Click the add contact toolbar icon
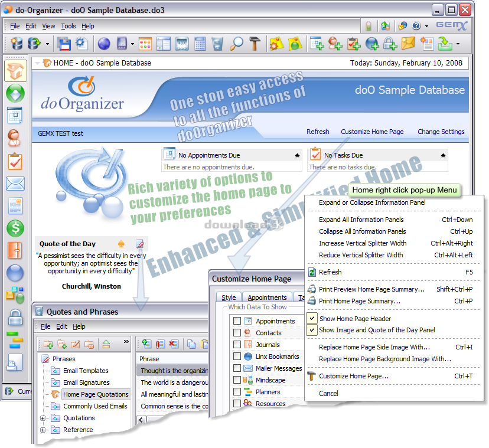Screen dimensions: 489x448 (335, 44)
